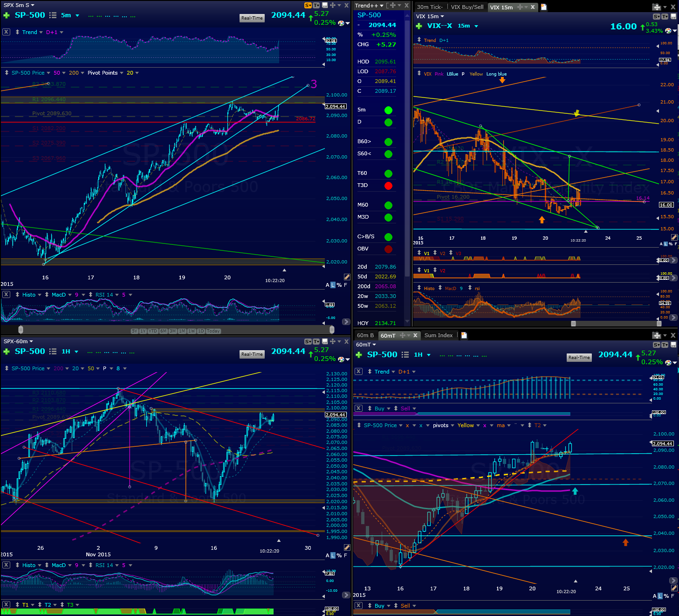This screenshot has width=679, height=616.
Task: Click Real-Time button in SPX-60m chart
Action: point(252,354)
